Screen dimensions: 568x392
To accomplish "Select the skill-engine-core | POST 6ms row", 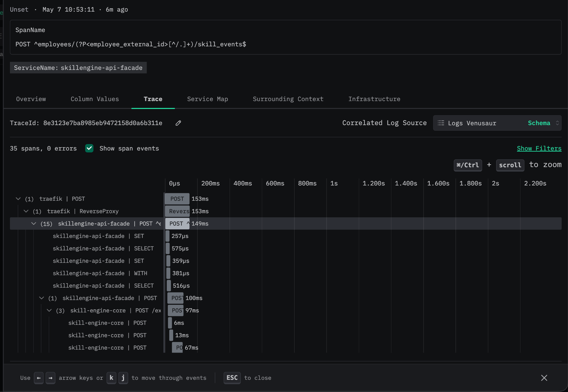I will coord(286,323).
